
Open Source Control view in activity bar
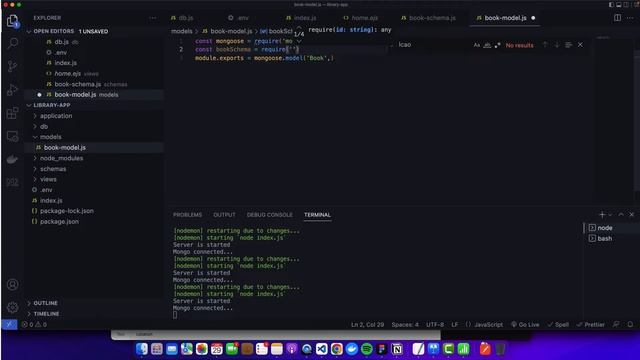click(13, 66)
